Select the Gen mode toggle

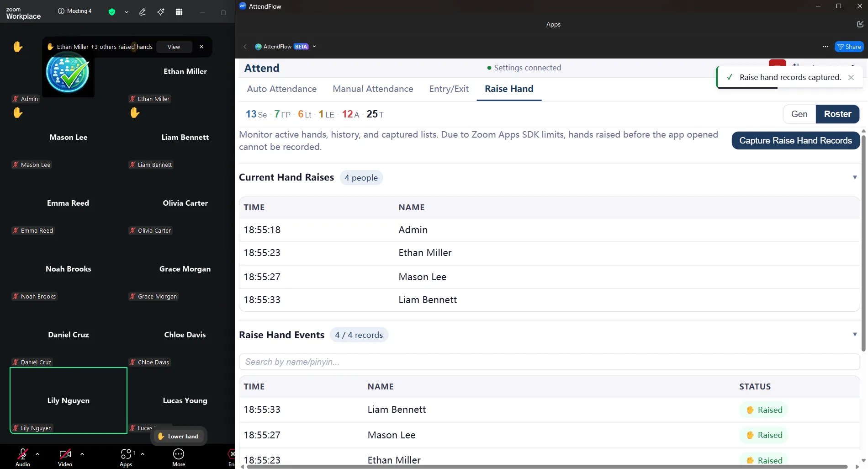[x=799, y=114]
